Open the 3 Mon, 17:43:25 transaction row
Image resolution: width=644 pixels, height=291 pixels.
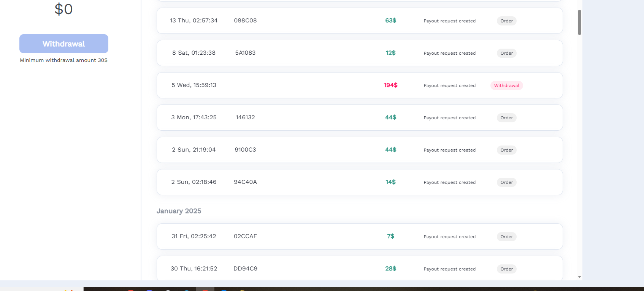point(360,117)
